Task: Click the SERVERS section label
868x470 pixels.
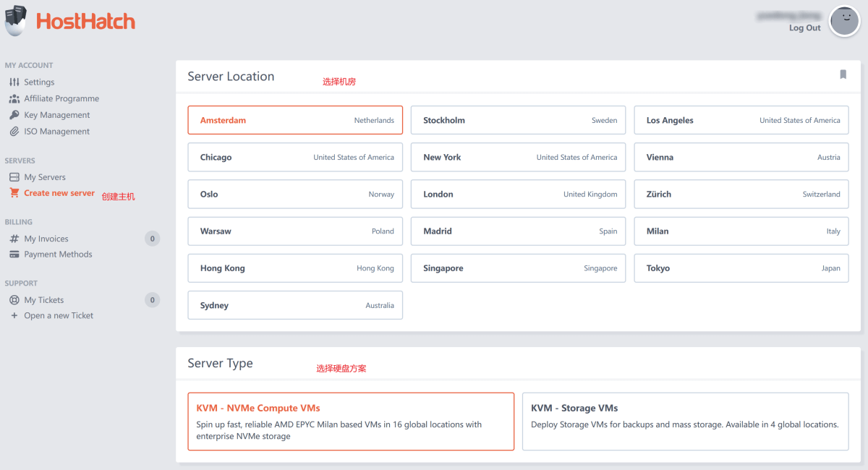Action: click(20, 161)
